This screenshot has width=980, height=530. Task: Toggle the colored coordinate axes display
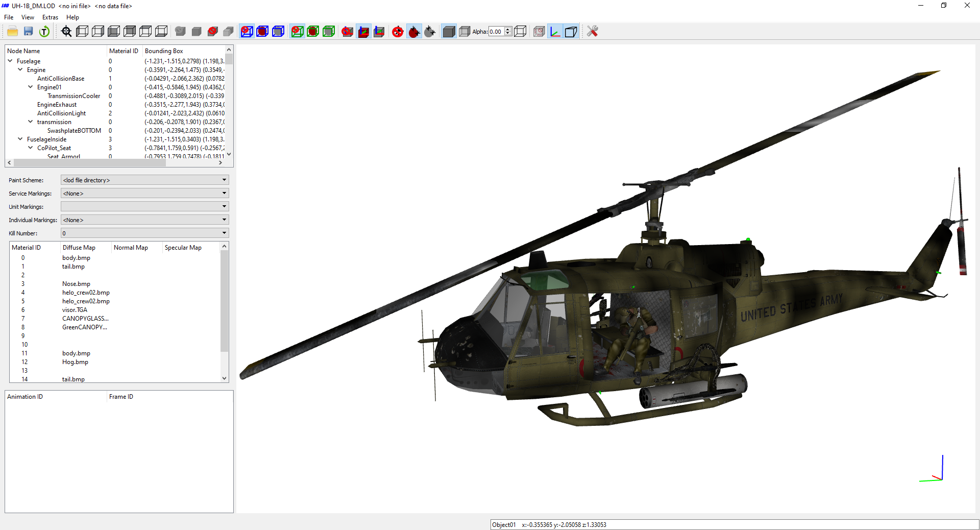coord(555,32)
